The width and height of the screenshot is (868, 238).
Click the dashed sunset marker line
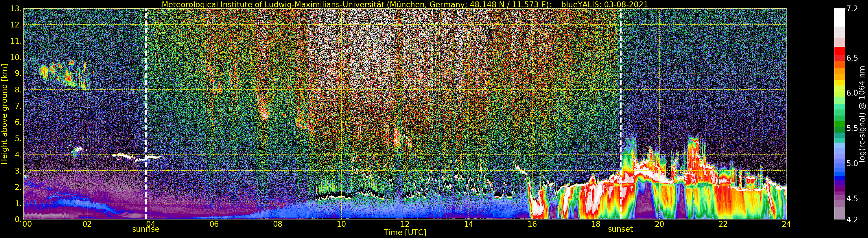tap(621, 114)
